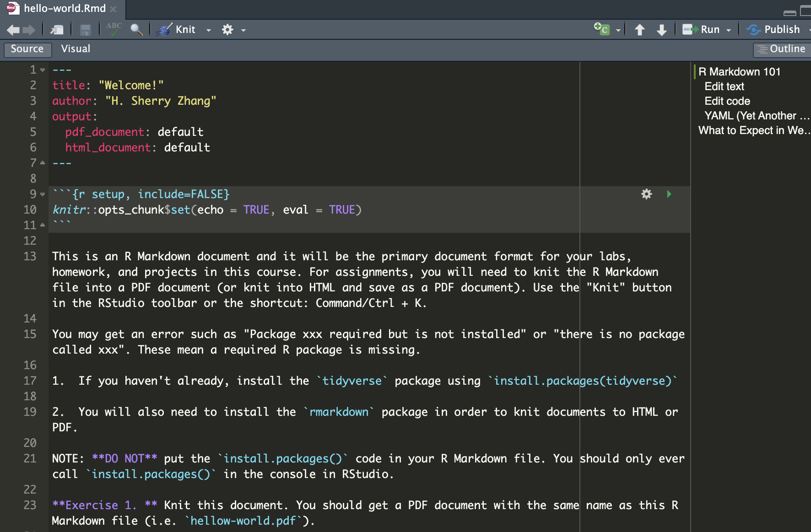Click the spell check ABC icon
811x532 pixels.
click(114, 29)
